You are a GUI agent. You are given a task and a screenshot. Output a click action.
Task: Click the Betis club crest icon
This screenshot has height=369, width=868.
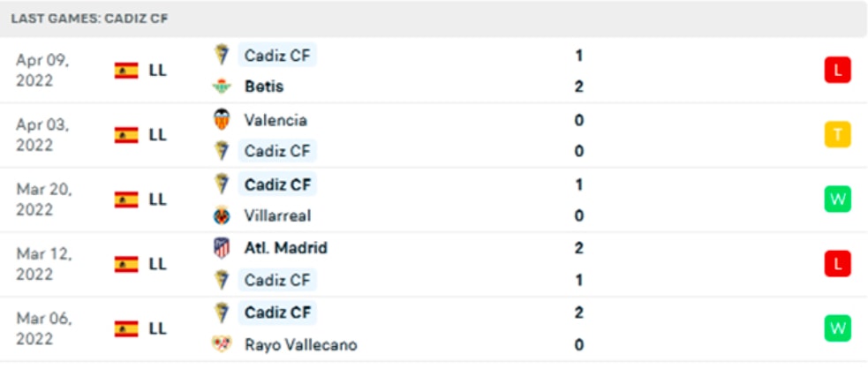tap(222, 87)
